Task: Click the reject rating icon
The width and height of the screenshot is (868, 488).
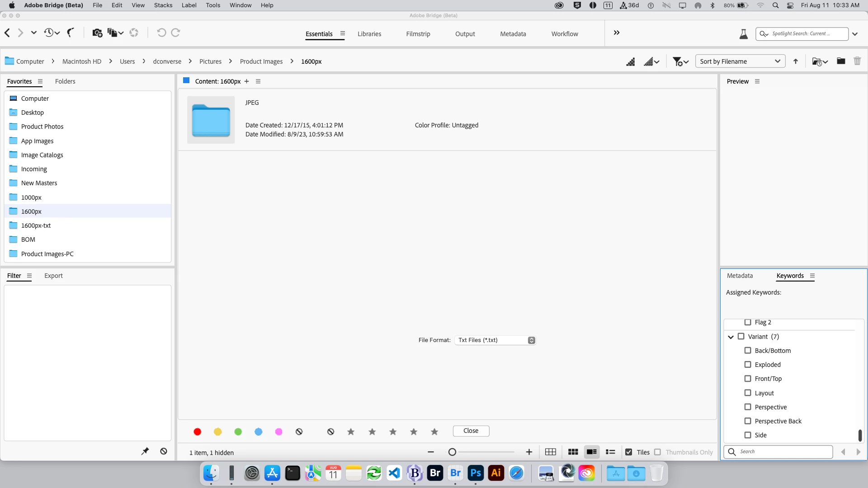Action: 330,432
